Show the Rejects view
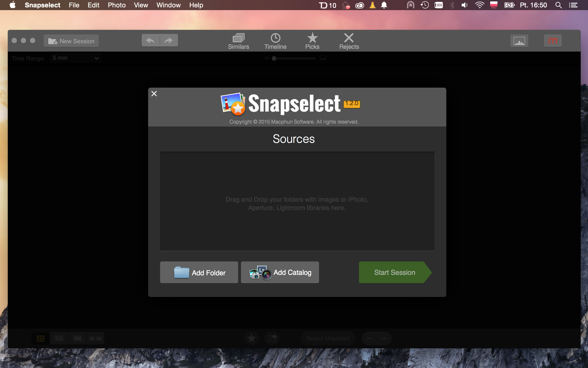 (349, 41)
